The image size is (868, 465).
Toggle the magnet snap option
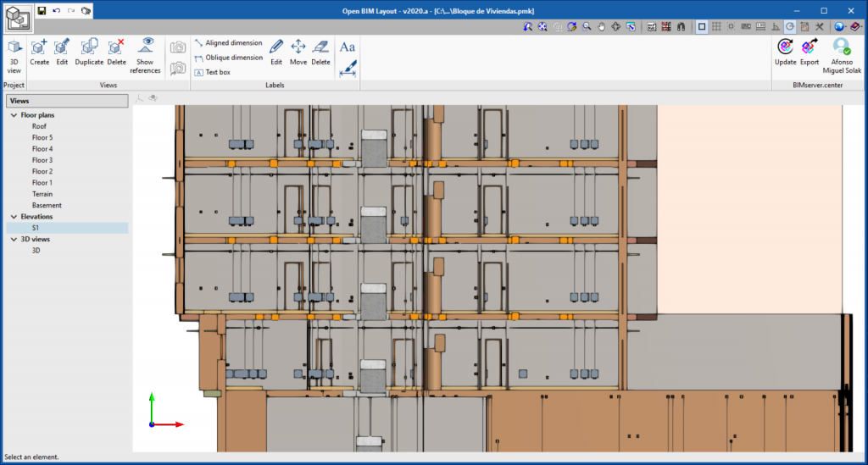pyautogui.click(x=681, y=26)
